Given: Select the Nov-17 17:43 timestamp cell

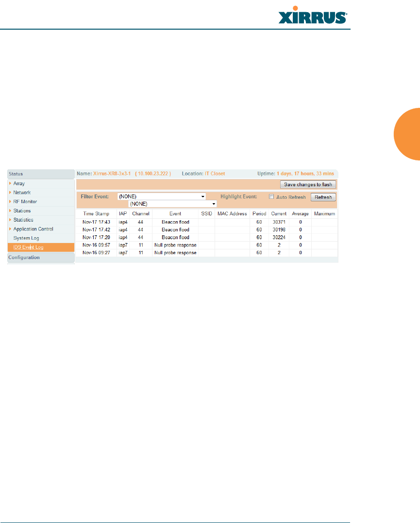Looking at the screenshot, I should 96,222.
